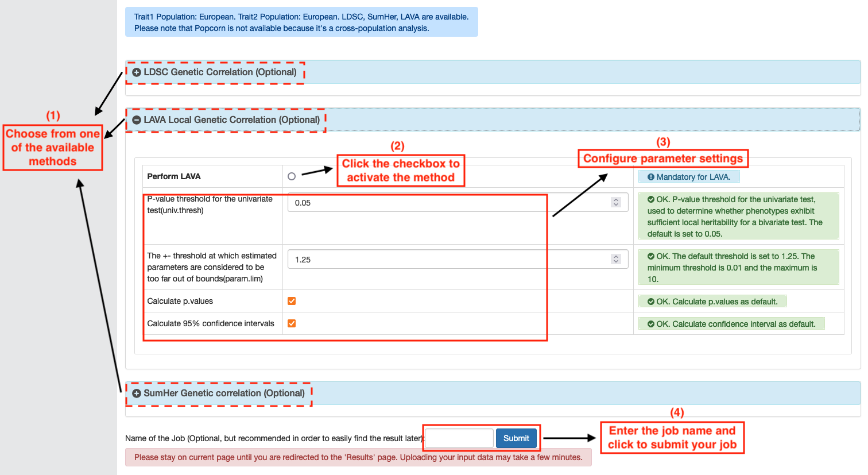Focus the univ.thresh field showing 0.05
868x475 pixels.
448,203
